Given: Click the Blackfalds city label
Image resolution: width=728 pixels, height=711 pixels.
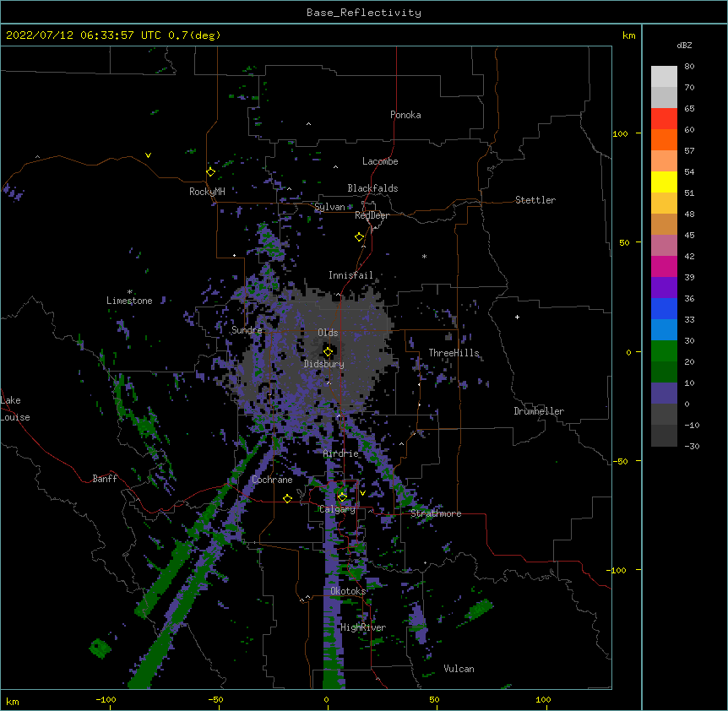Looking at the screenshot, I should click(372, 188).
